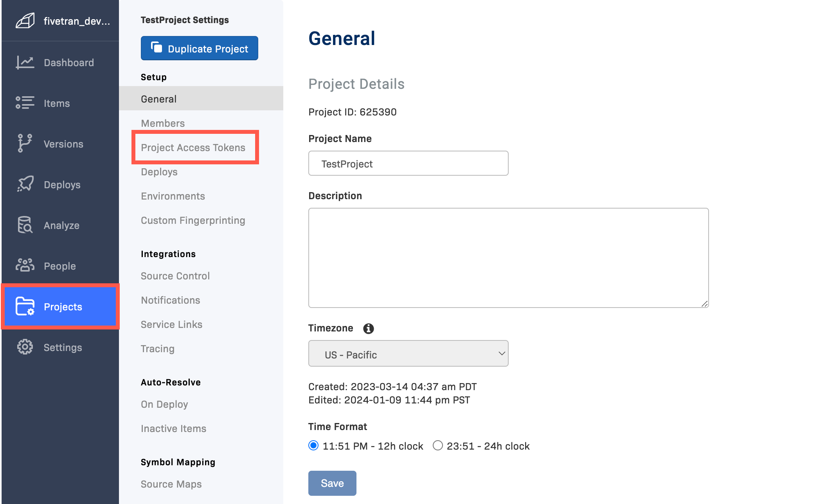The image size is (835, 504).
Task: Click the Timezone info icon
Action: tap(368, 329)
